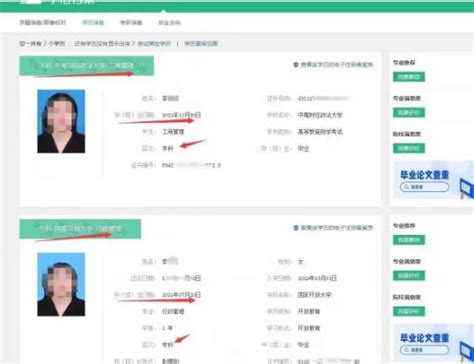Click the 查重 search pill in the upper 论文查重 banner

(x=424, y=187)
